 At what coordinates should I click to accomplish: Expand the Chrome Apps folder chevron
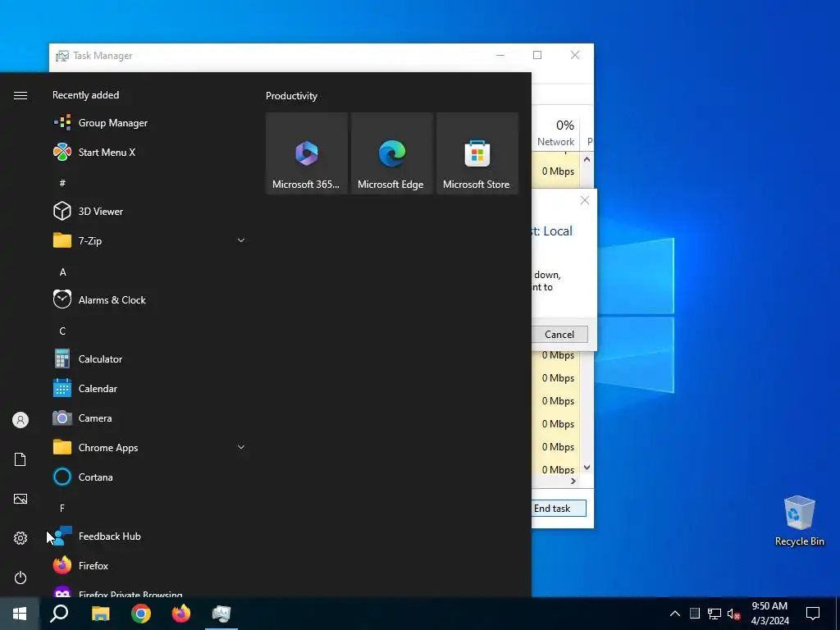click(x=241, y=447)
